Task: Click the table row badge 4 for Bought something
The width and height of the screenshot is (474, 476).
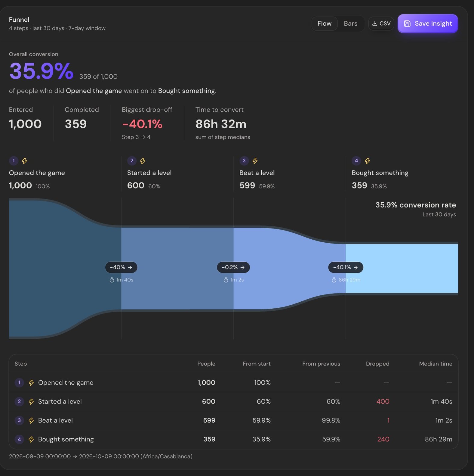Action: coord(19,440)
